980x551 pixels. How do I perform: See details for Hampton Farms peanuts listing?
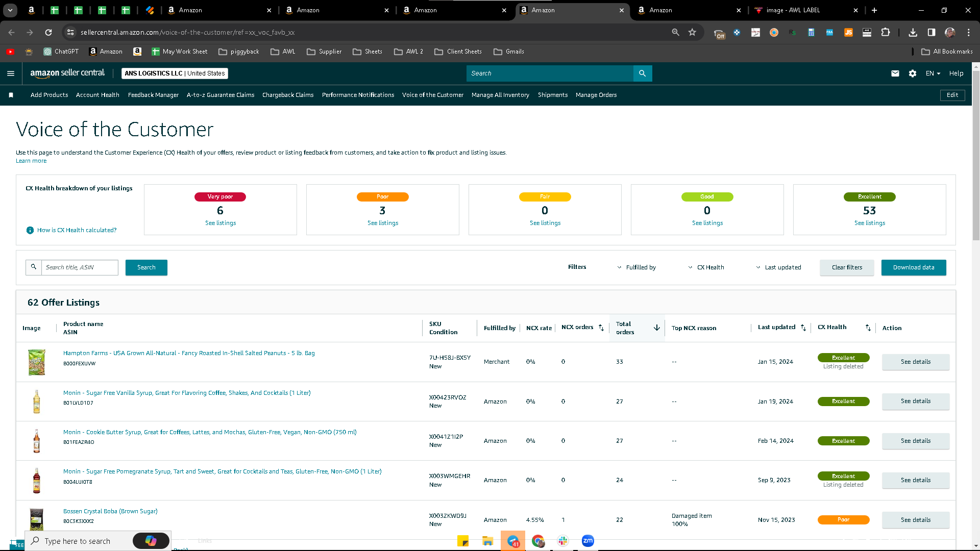point(916,362)
